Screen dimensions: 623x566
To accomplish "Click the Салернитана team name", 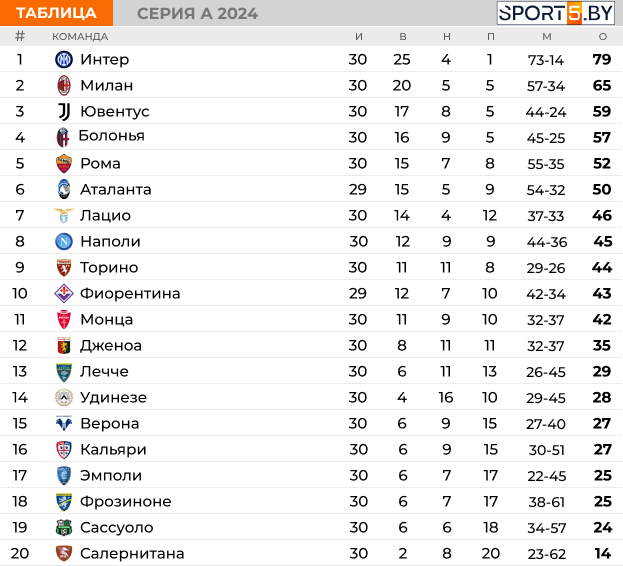I will [132, 553].
